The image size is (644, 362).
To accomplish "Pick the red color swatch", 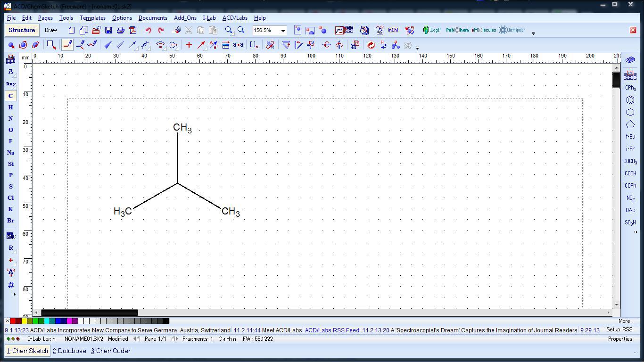I will [x=13, y=321].
